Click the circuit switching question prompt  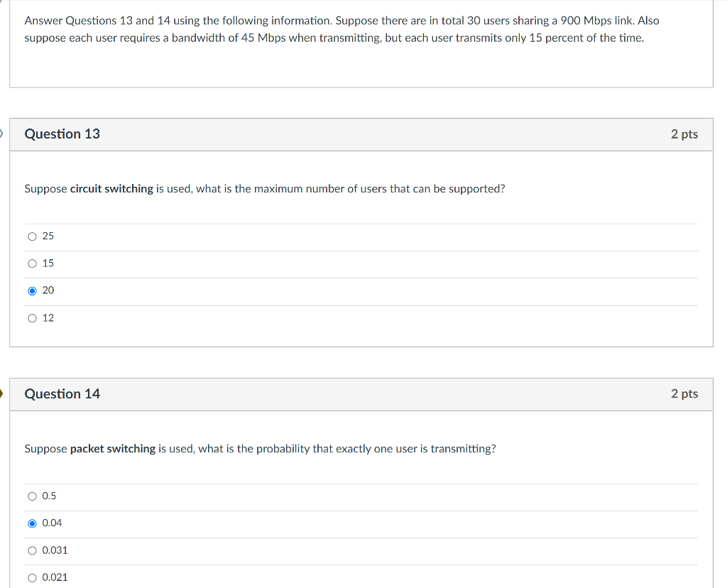[264, 188]
